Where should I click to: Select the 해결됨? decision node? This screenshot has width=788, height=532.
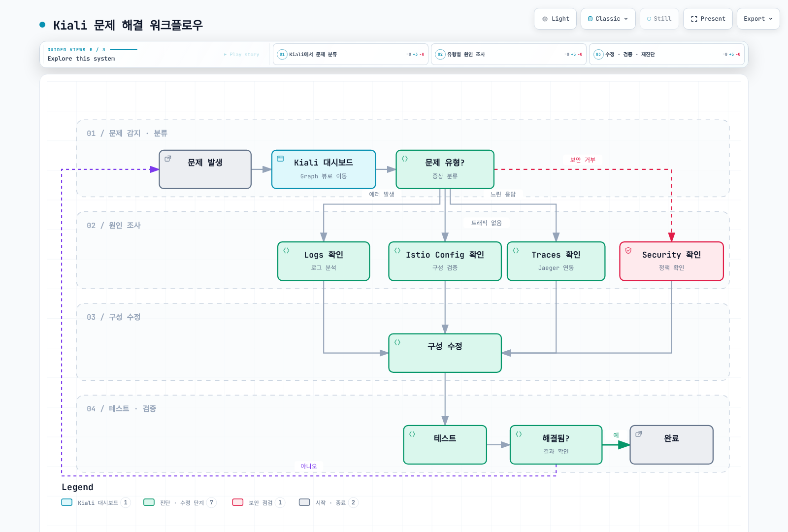[x=556, y=445]
